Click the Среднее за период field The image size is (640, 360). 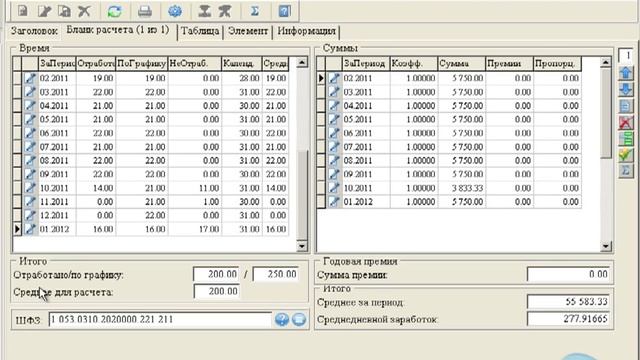tap(568, 302)
